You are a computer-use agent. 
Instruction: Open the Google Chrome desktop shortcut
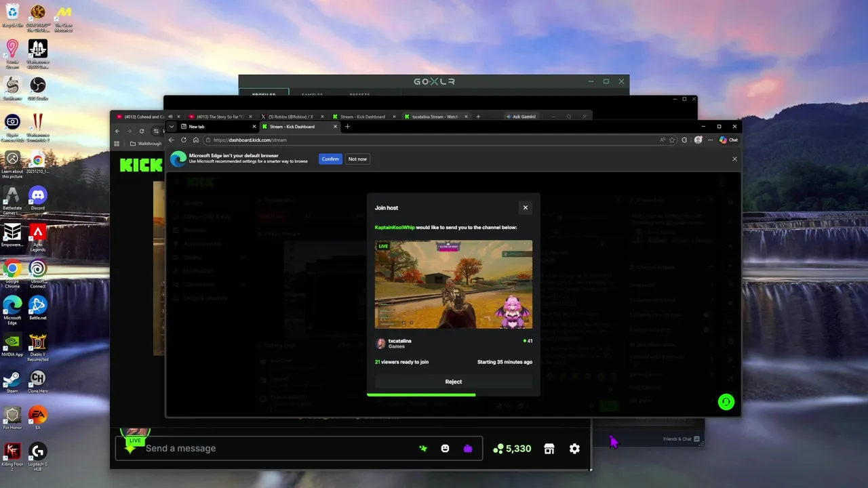click(12, 274)
